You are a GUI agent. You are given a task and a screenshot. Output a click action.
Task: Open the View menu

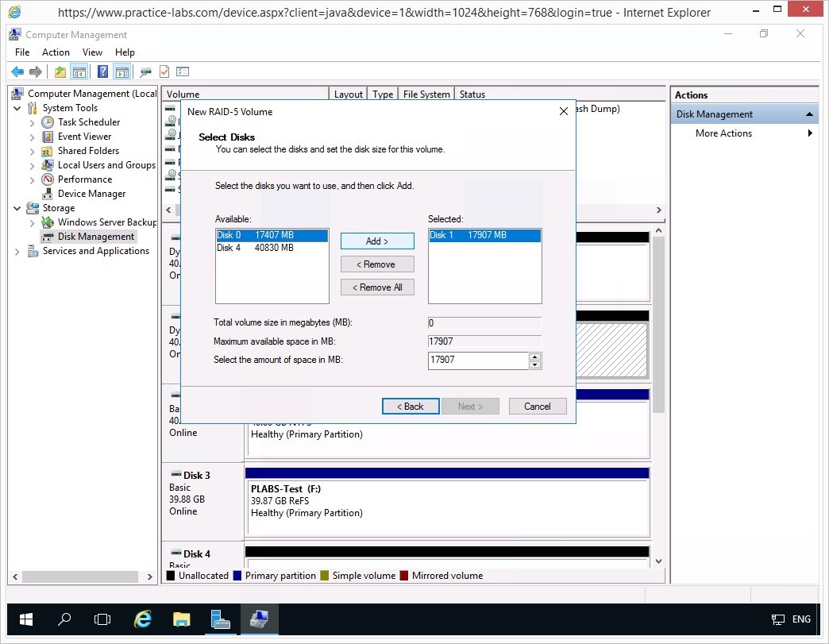pos(92,52)
